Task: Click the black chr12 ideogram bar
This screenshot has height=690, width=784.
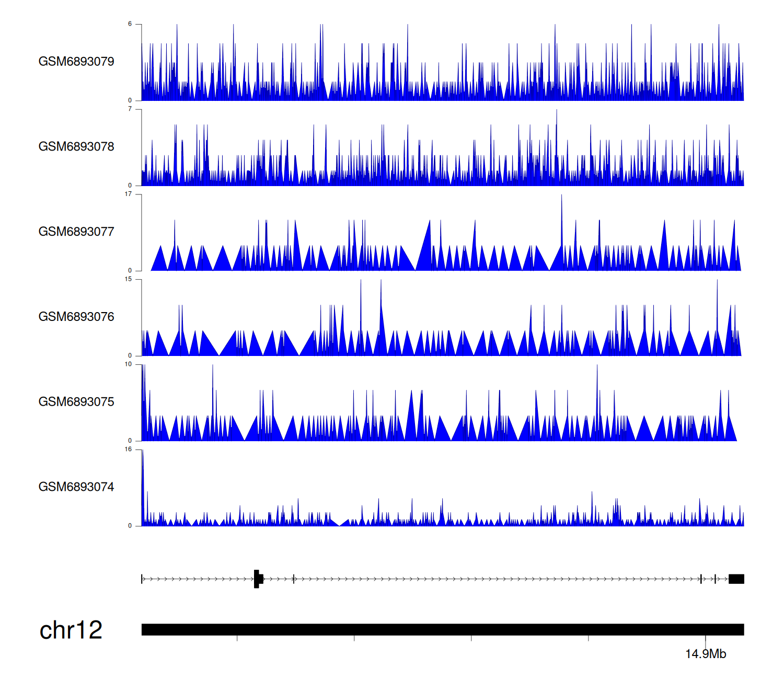Action: tap(442, 629)
